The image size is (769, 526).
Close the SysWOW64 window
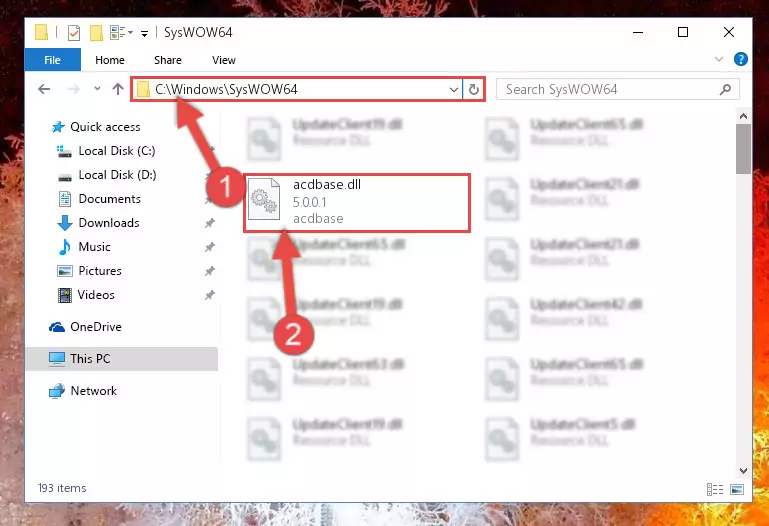click(x=729, y=32)
